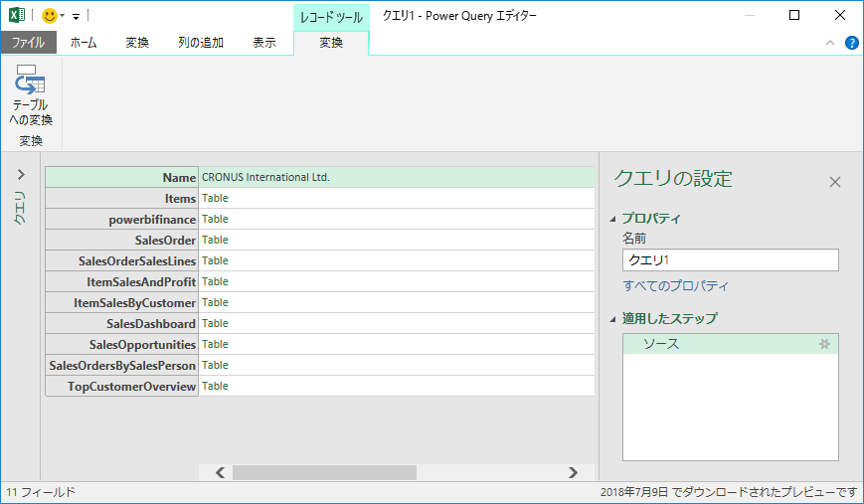Minimize the Power Query Editor window

tap(750, 16)
